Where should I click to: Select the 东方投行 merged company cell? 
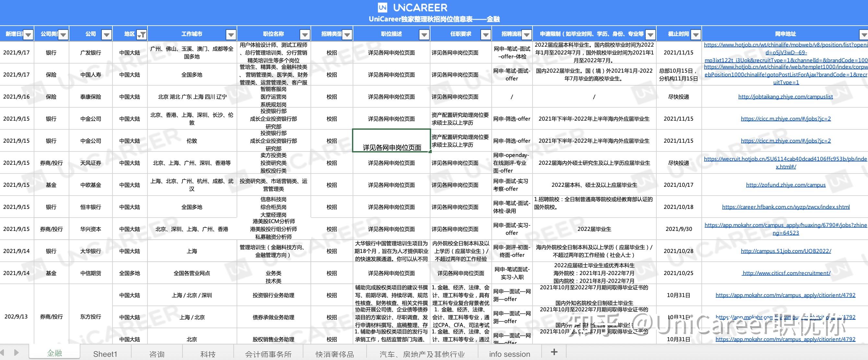pyautogui.click(x=91, y=314)
